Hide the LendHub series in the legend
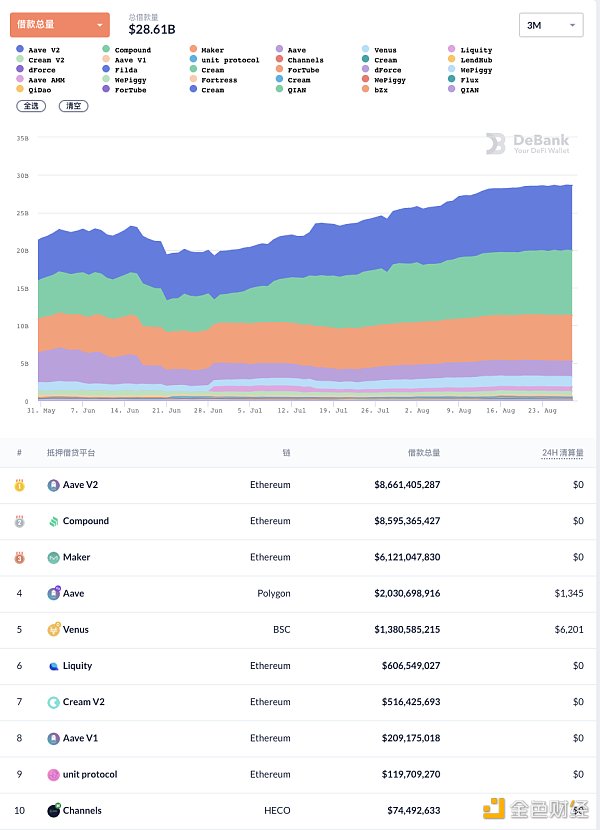The image size is (600, 830). [475, 60]
